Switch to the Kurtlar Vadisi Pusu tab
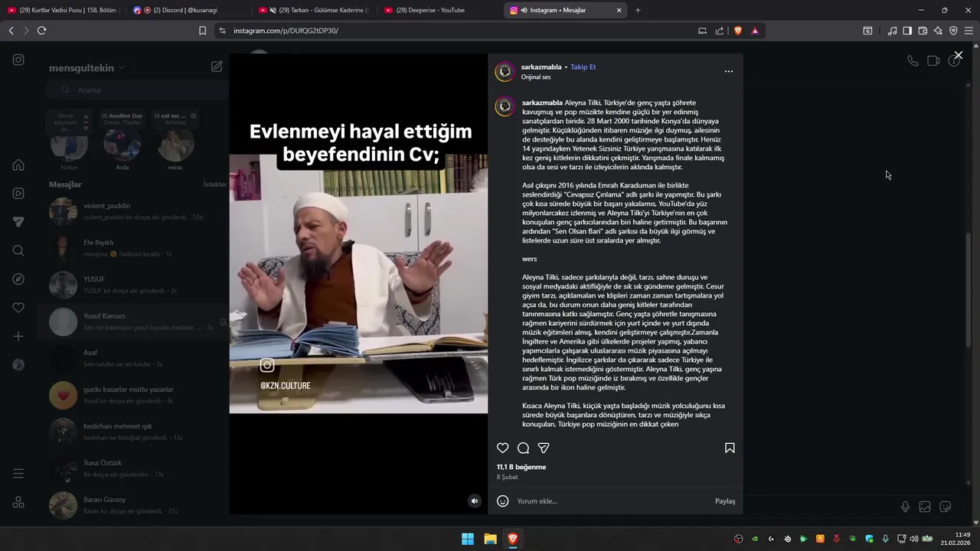This screenshot has width=980, height=551. coord(63,10)
